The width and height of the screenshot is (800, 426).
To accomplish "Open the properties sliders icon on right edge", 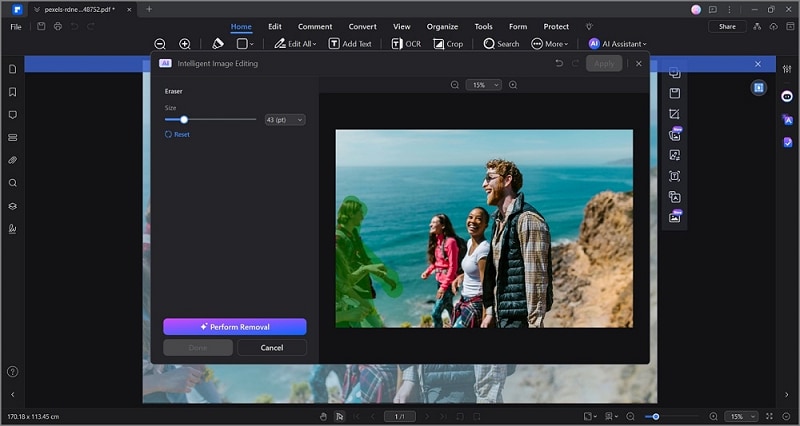I will click(x=787, y=68).
